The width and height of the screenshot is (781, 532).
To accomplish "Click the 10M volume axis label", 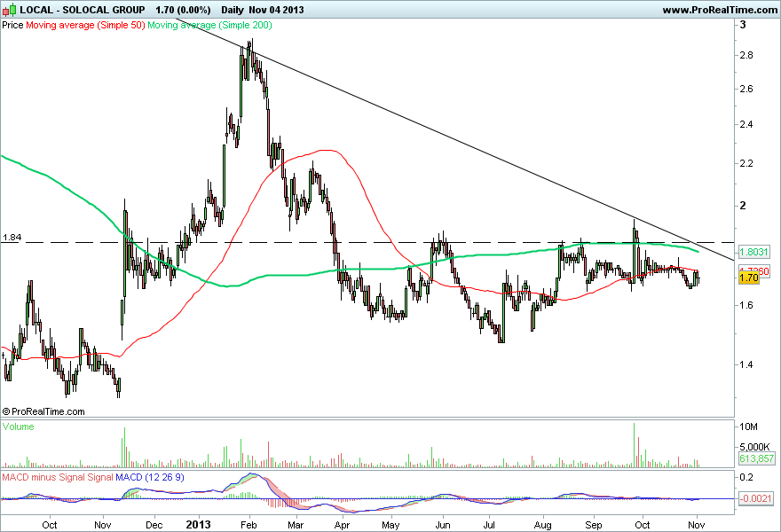I will (x=748, y=426).
